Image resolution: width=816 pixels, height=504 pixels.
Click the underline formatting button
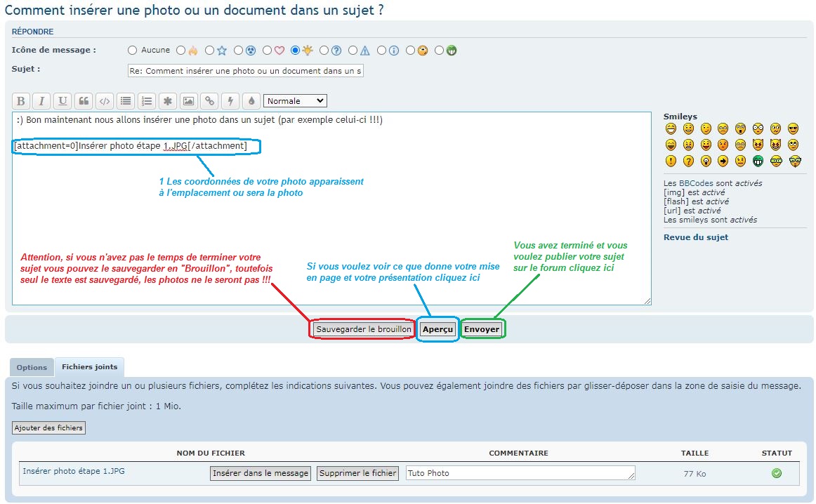pos(62,101)
